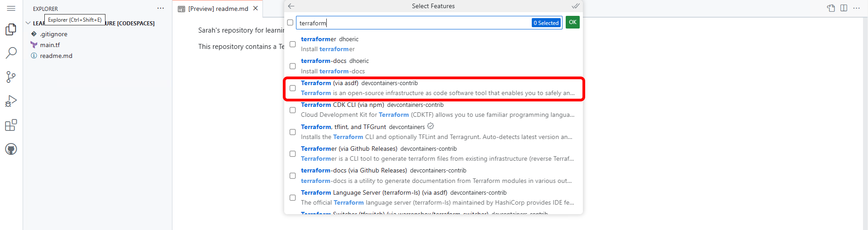Check the Terraform CDK CLI (via npm) feature
The image size is (868, 230).
(x=293, y=110)
